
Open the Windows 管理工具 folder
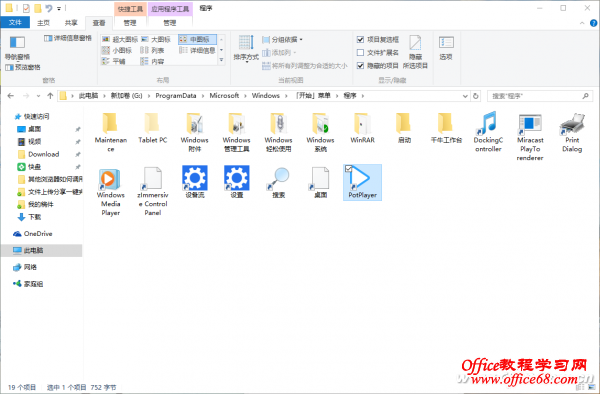tap(236, 132)
